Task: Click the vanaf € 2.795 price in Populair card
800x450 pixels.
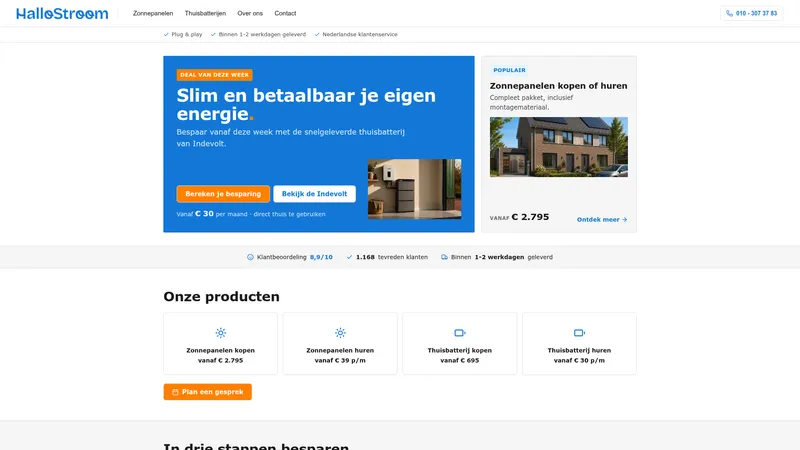Action: pos(519,217)
